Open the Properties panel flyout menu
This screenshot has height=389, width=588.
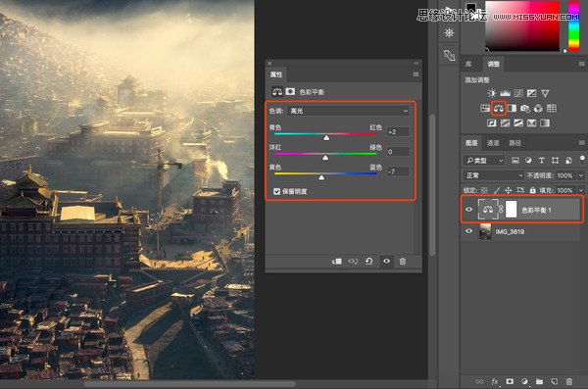(x=416, y=74)
